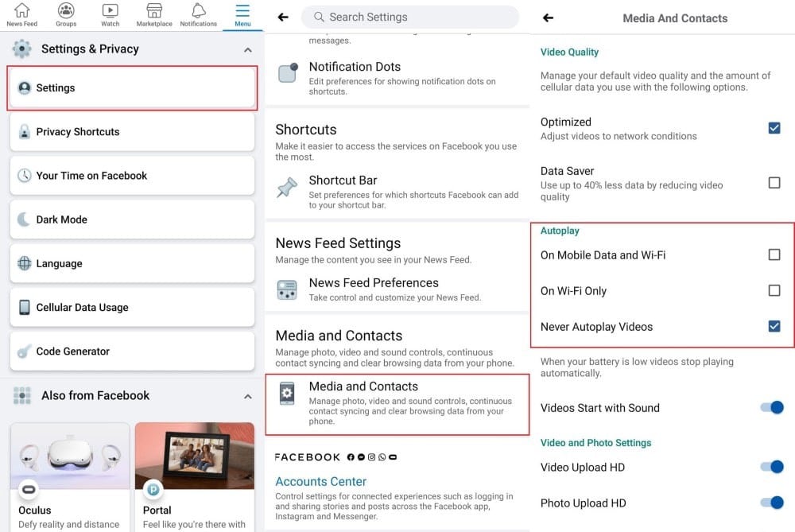Open Privacy Shortcuts

pyautogui.click(x=132, y=132)
